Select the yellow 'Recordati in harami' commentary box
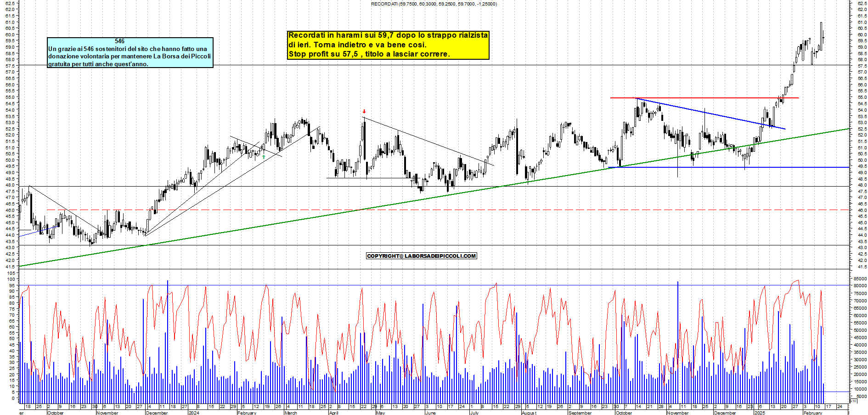 coord(388,45)
